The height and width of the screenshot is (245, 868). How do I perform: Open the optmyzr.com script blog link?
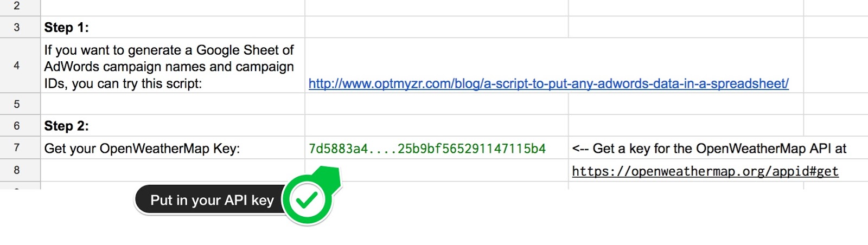(548, 83)
